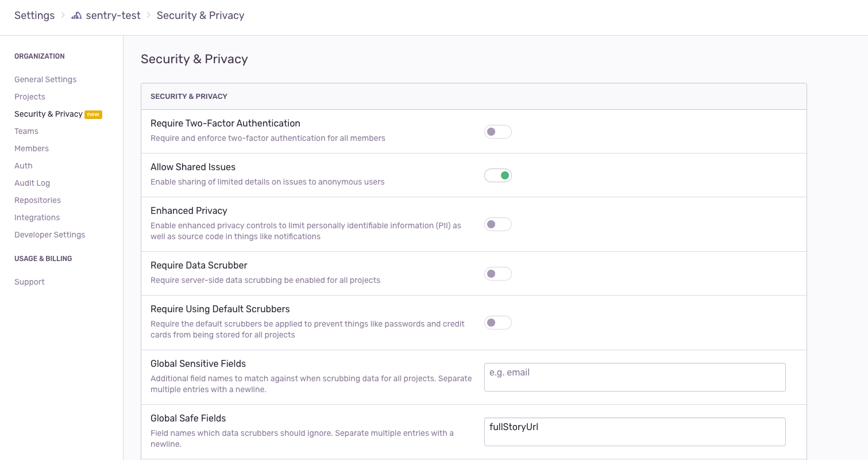
Task: View the Audit Log
Action: coord(32,183)
